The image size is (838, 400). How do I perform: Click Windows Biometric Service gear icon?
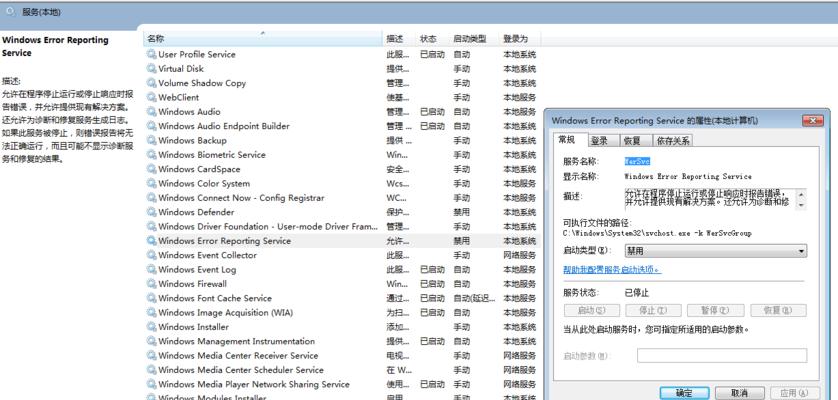click(152, 155)
